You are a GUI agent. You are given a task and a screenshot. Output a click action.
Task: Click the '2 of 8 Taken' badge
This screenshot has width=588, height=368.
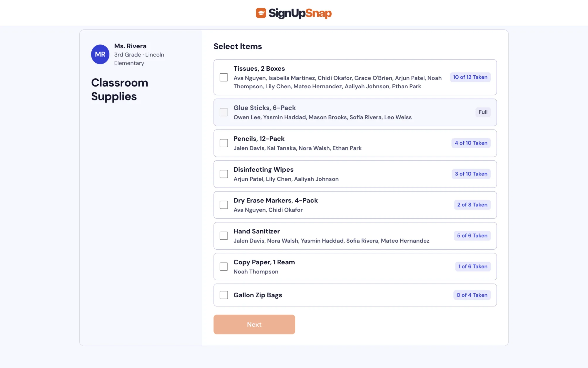pyautogui.click(x=472, y=205)
